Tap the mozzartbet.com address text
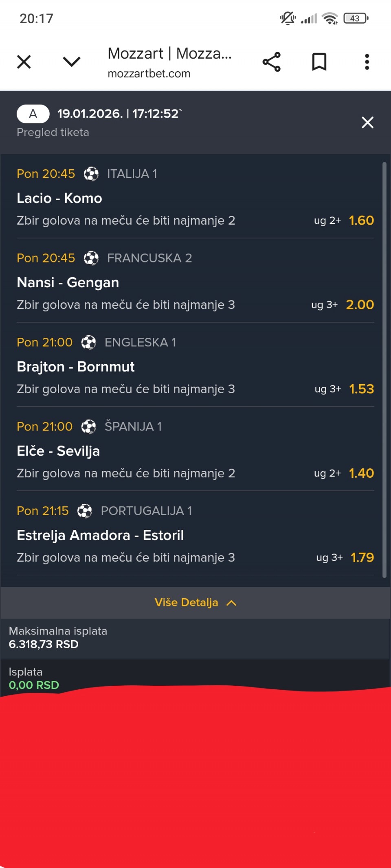 click(149, 74)
